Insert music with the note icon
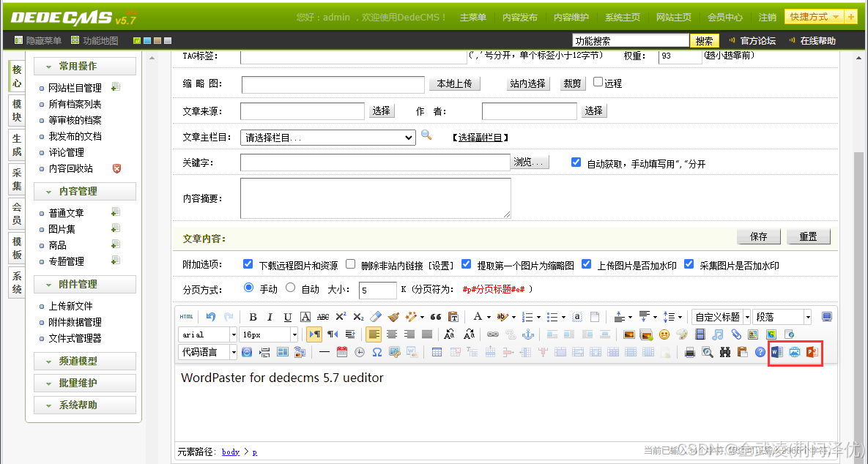The image size is (868, 464). (718, 334)
